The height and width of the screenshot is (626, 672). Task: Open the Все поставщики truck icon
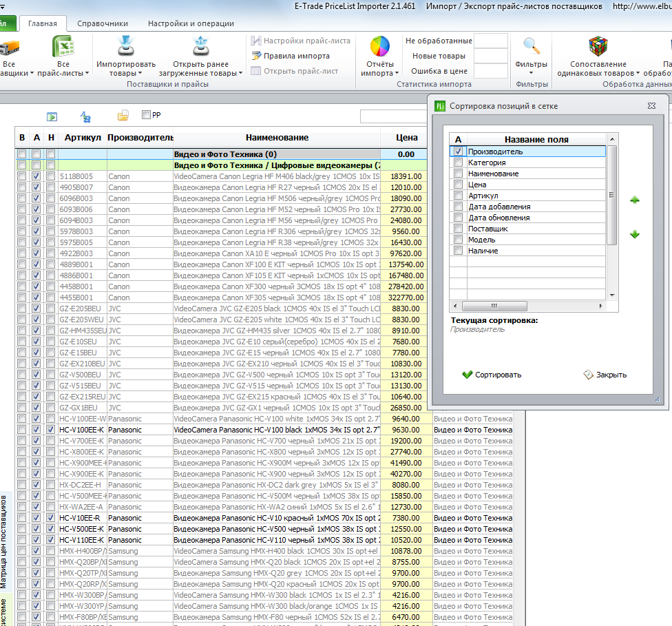8,47
